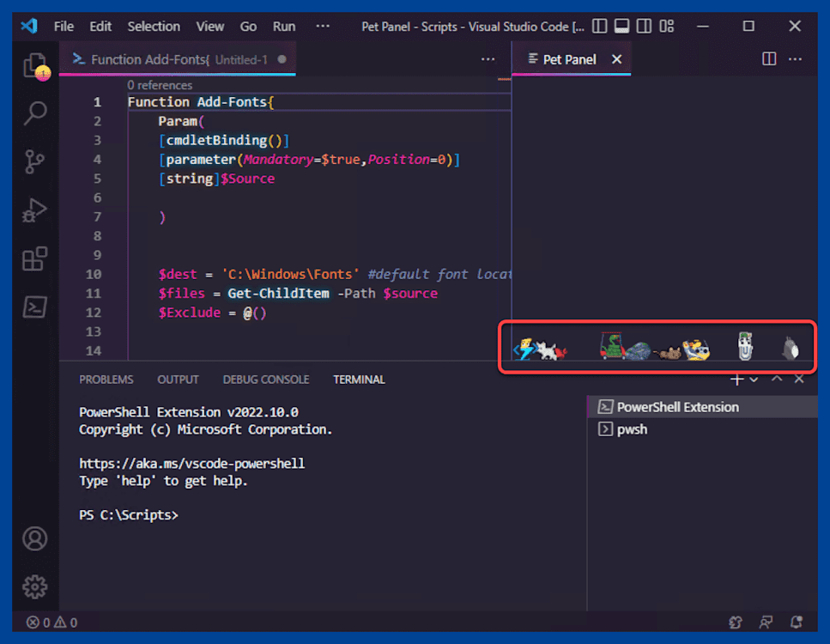Click the errors and warnings status indicator
The height and width of the screenshot is (644, 830).
pyautogui.click(x=51, y=623)
